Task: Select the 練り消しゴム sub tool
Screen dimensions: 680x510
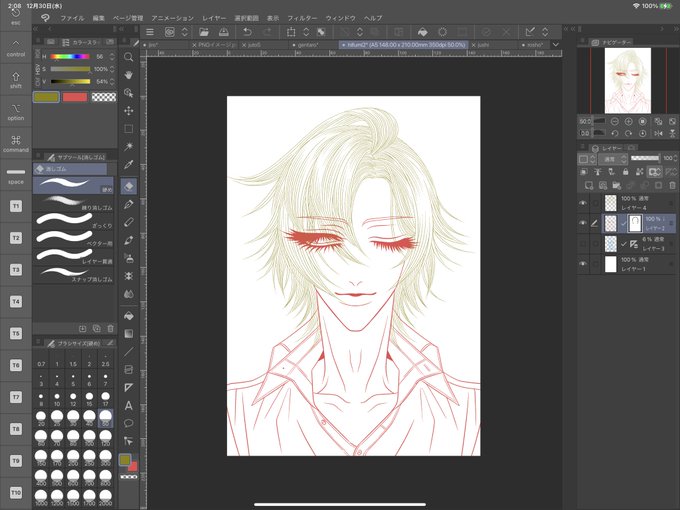Action: pos(74,203)
